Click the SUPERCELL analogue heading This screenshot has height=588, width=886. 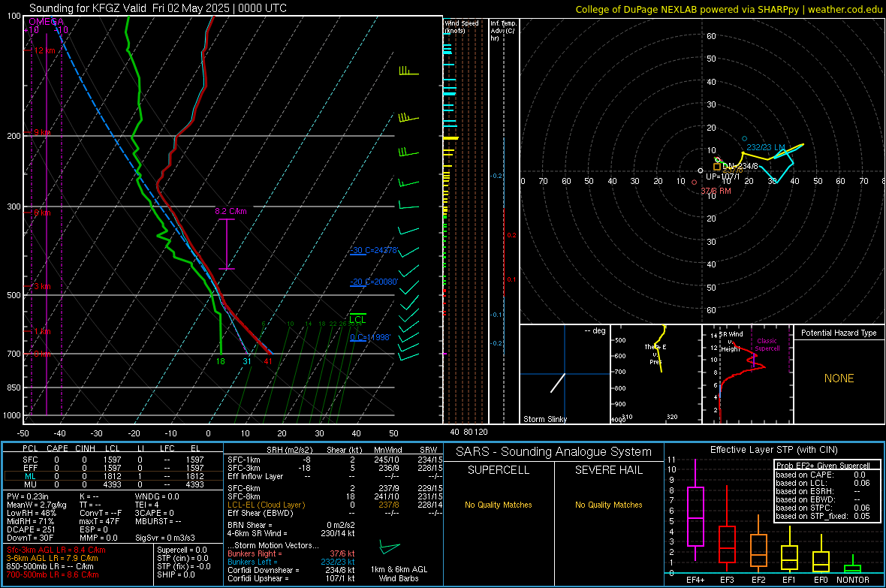[x=499, y=470]
